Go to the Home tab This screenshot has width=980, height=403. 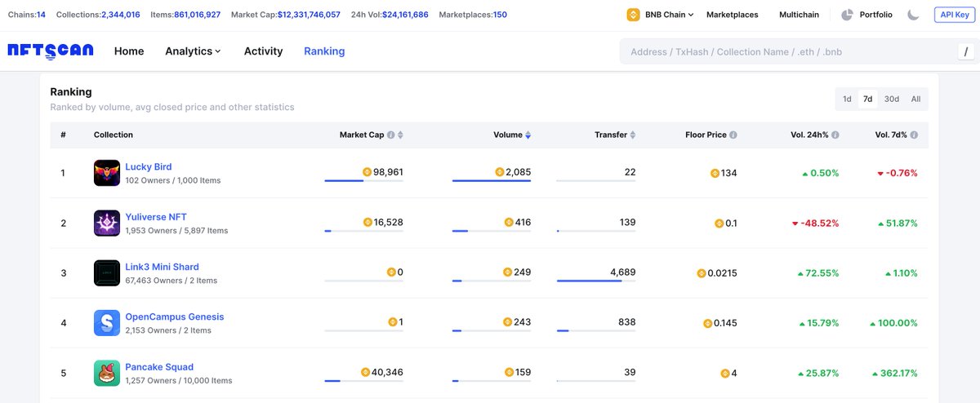[129, 51]
